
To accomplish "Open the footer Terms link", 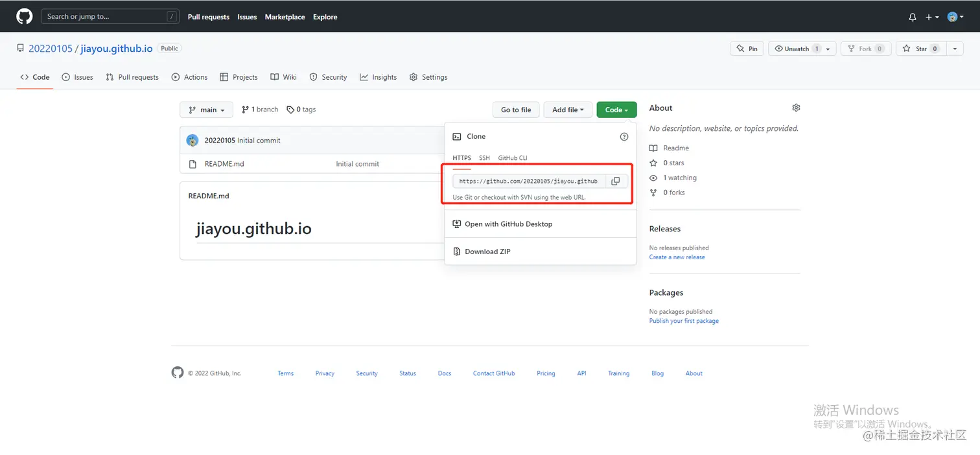I will tap(286, 373).
